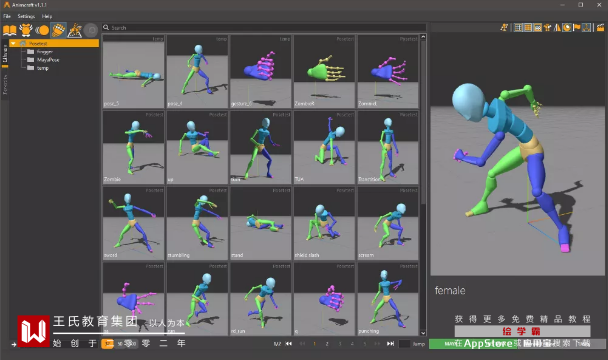This screenshot has width=608, height=360.
Task: Click the search magnifier icon
Action: (106, 28)
